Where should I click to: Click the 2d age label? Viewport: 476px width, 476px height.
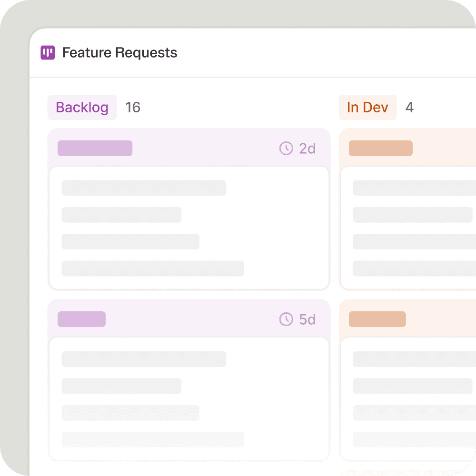(x=307, y=149)
